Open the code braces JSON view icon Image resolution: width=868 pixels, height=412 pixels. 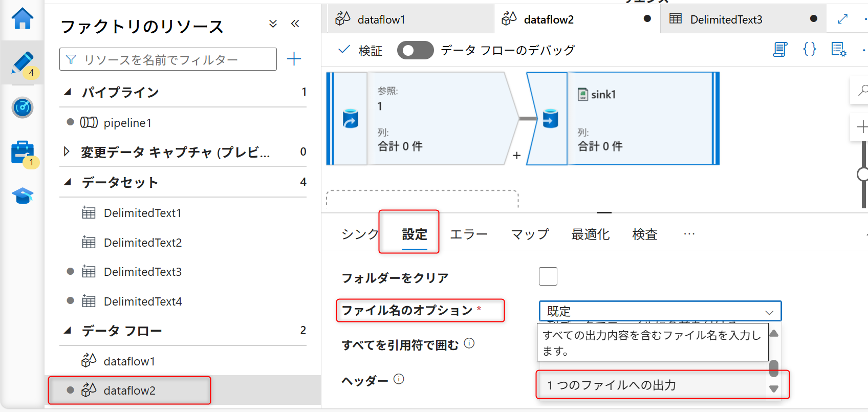click(810, 50)
